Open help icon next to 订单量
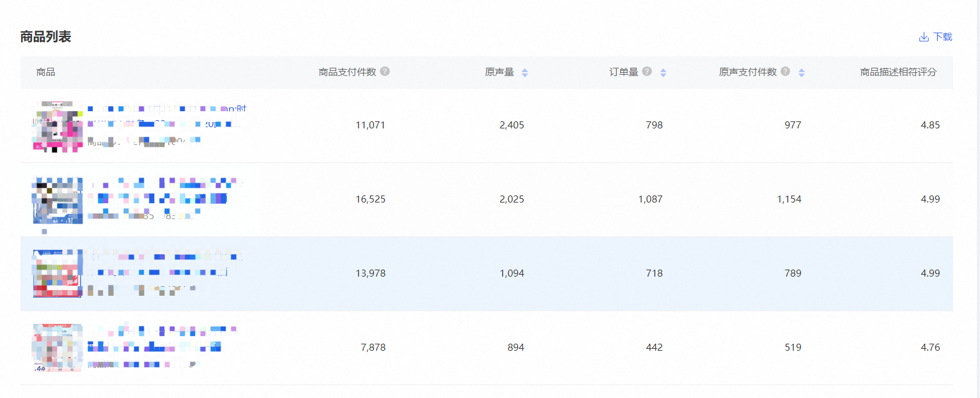The image size is (980, 398). point(647,72)
